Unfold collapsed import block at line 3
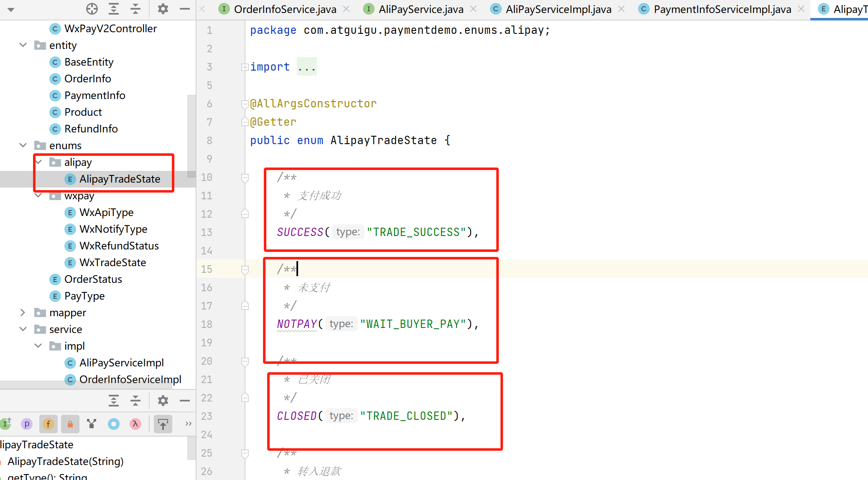 pyautogui.click(x=245, y=67)
